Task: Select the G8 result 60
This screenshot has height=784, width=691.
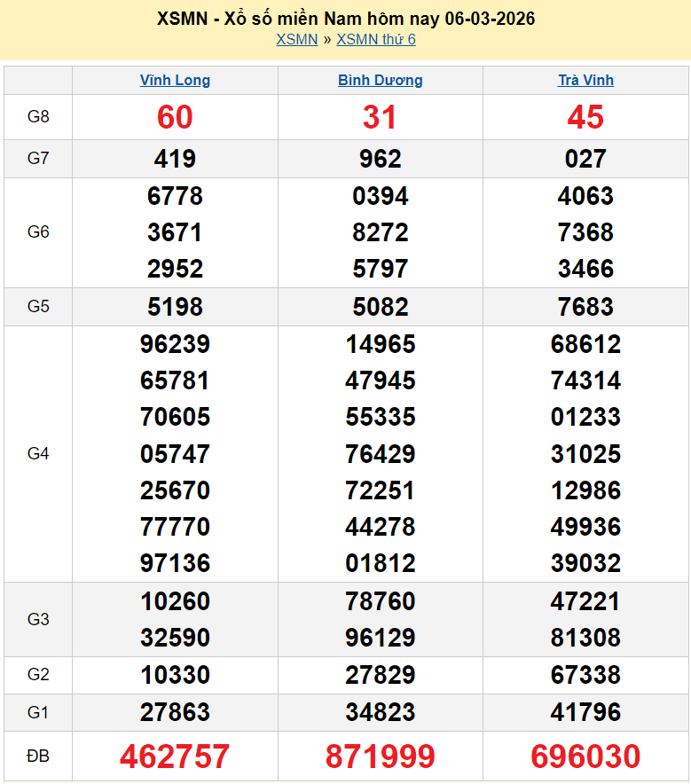Action: (x=175, y=117)
